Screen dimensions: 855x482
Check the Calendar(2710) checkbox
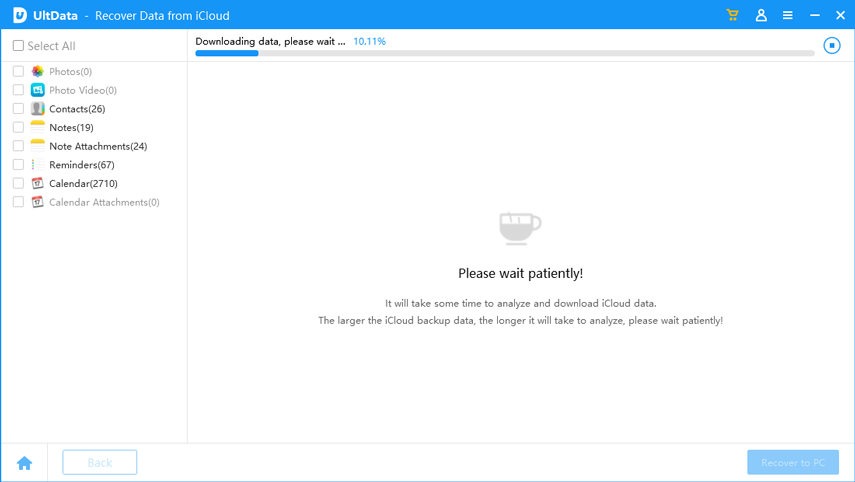tap(18, 184)
